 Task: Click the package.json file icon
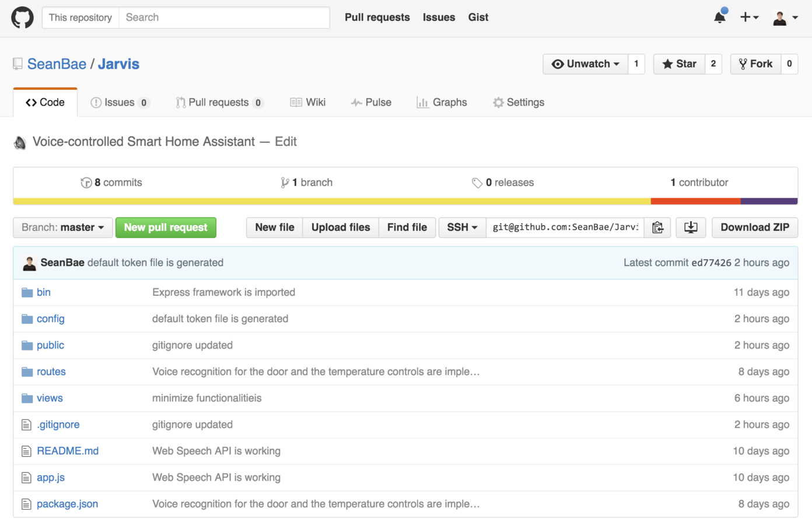26,504
